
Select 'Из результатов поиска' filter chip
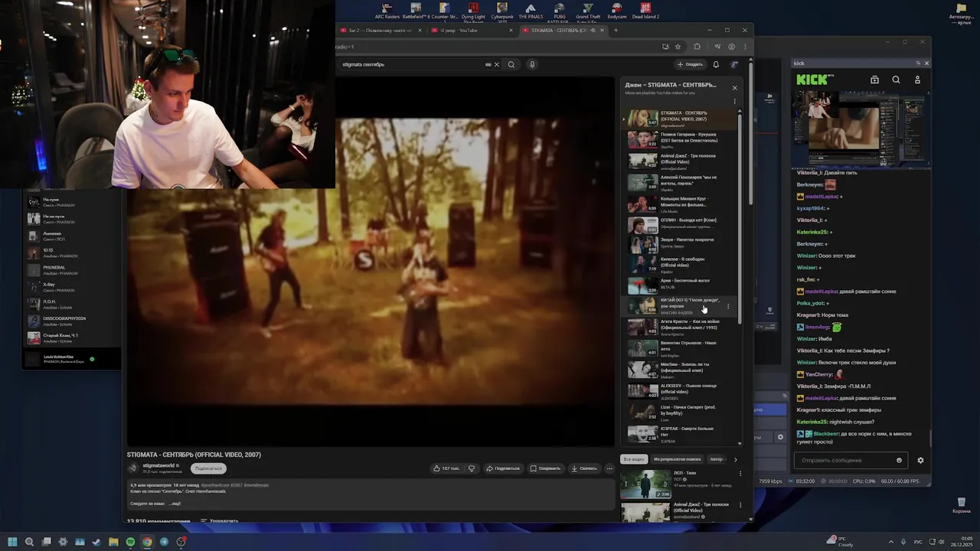(x=677, y=459)
